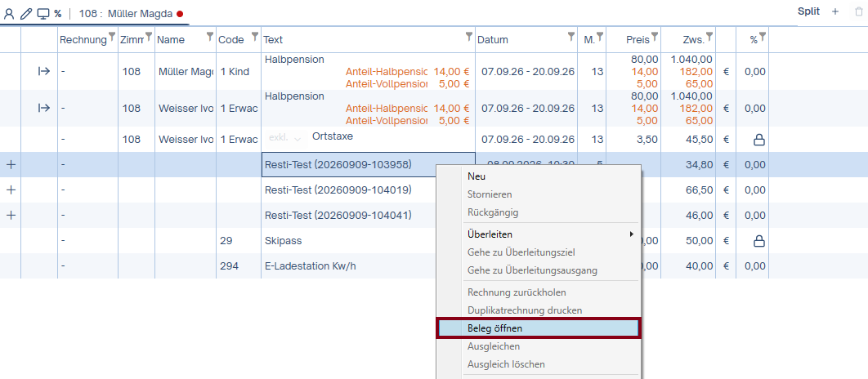
Task: Click the arrow icon on the Weisser Ivo Halbpension row
Action: click(x=44, y=109)
